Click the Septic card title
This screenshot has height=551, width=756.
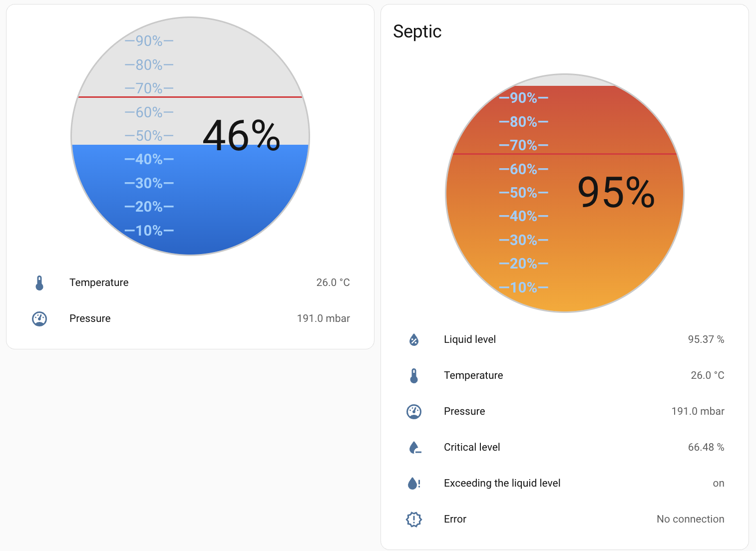[417, 31]
